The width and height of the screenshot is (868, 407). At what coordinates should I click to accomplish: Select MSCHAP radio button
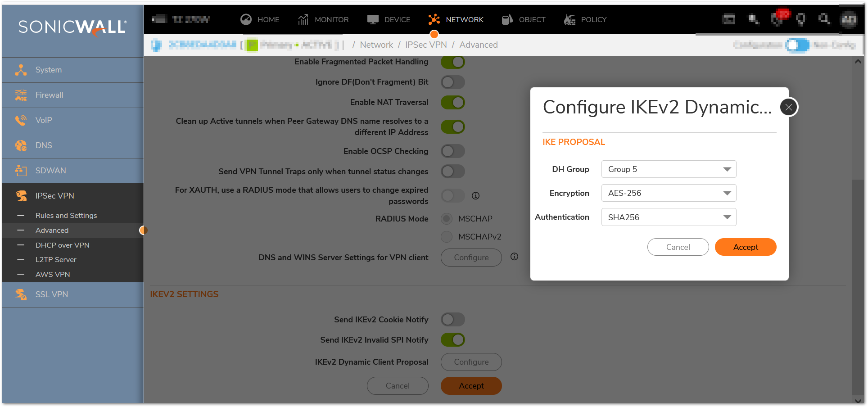(447, 219)
